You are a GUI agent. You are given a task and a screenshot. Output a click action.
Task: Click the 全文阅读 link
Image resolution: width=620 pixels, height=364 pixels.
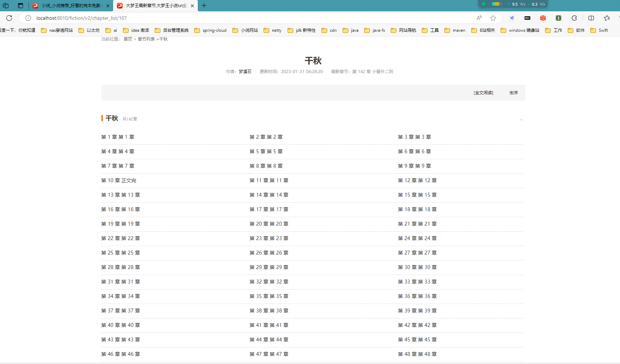[483, 93]
